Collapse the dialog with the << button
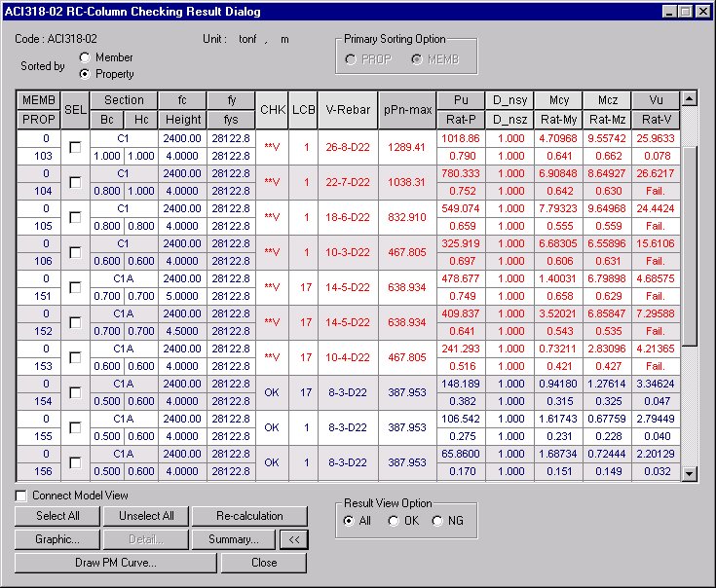716x588 pixels. pos(292,539)
